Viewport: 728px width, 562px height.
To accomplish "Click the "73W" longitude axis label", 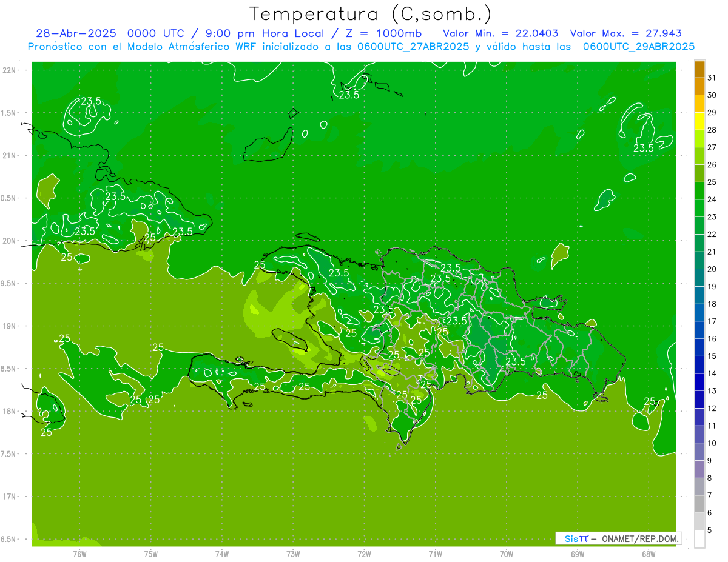I will 293,554.
